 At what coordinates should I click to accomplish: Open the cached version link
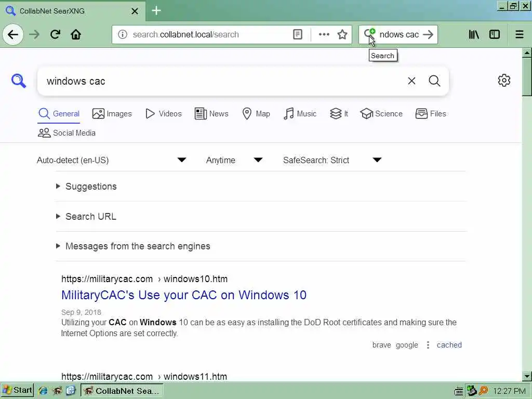[x=449, y=345]
